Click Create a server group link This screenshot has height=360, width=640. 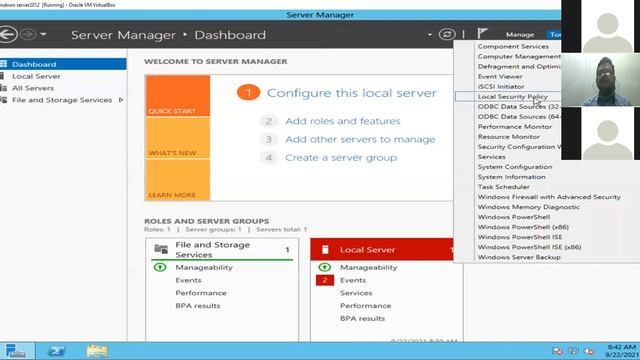click(341, 158)
